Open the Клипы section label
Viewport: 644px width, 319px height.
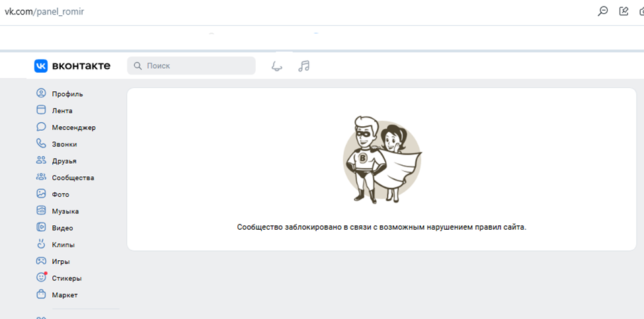tap(63, 245)
